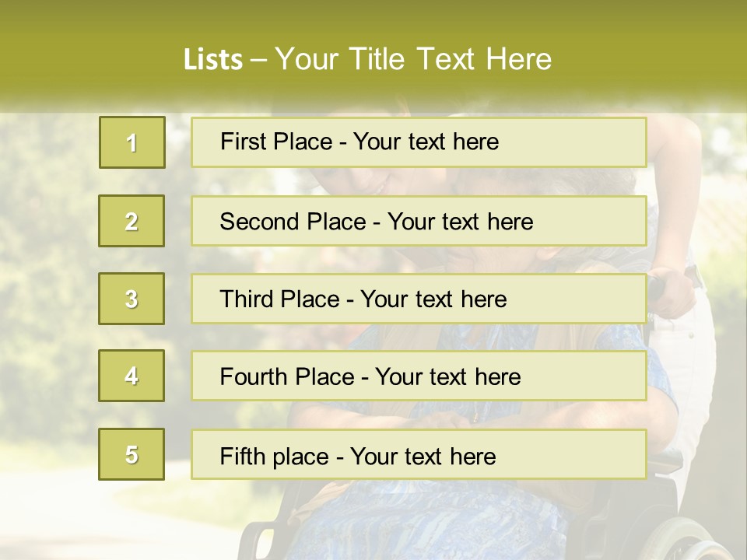This screenshot has width=747, height=560.
Task: Click the number 1 box
Action: click(132, 142)
